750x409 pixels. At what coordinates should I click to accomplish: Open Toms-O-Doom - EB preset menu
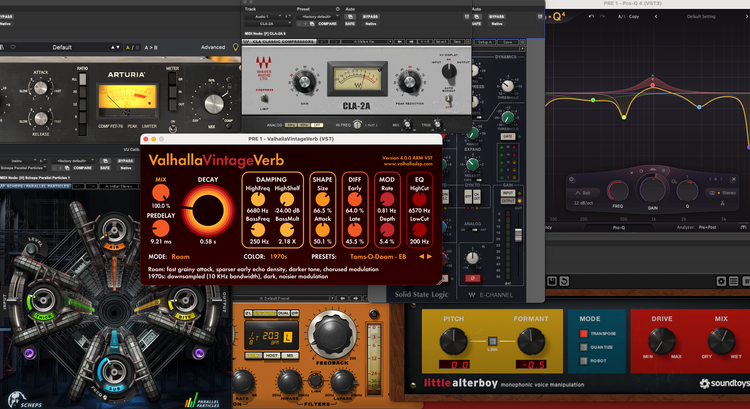click(x=378, y=257)
